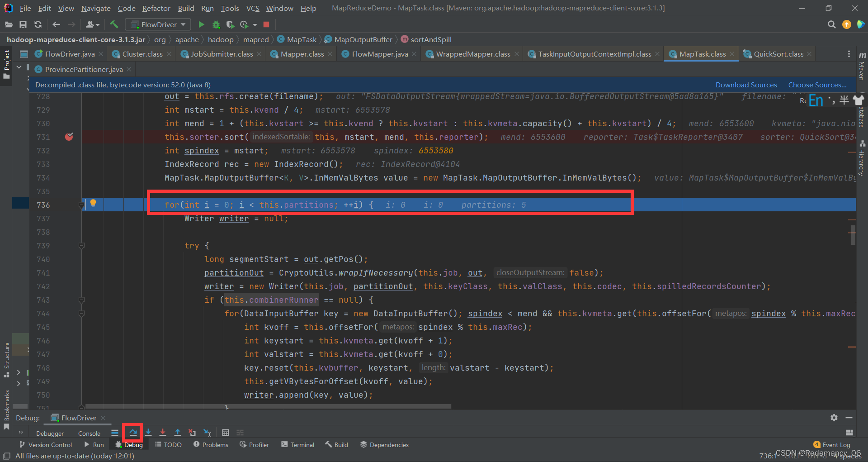
Task: Click the editor vertical scrollbar thumb
Action: click(x=853, y=235)
